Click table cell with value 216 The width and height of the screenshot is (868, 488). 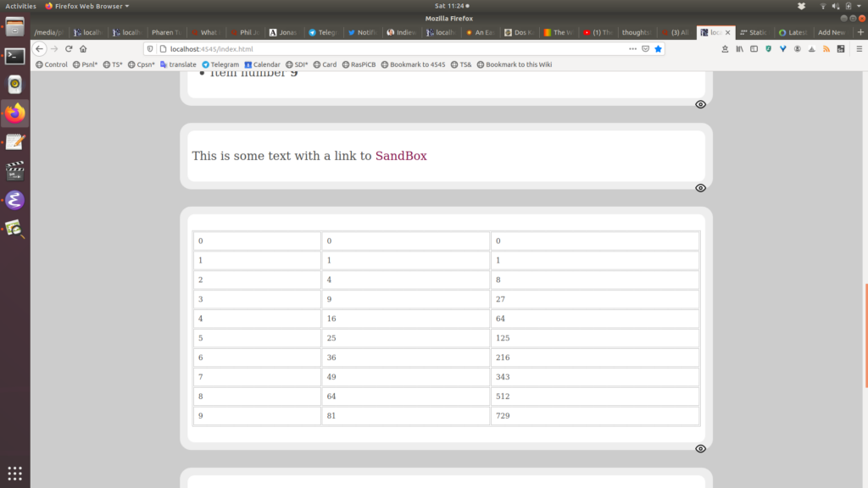(x=594, y=358)
